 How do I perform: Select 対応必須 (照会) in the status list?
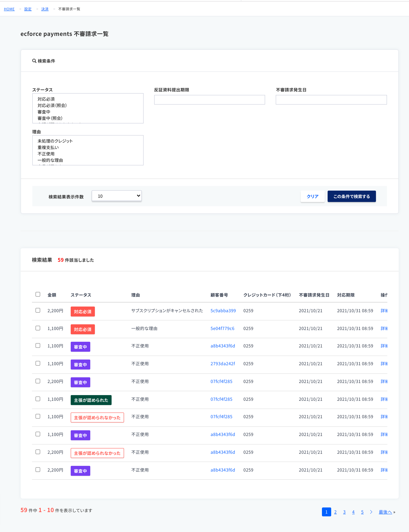[52, 105]
